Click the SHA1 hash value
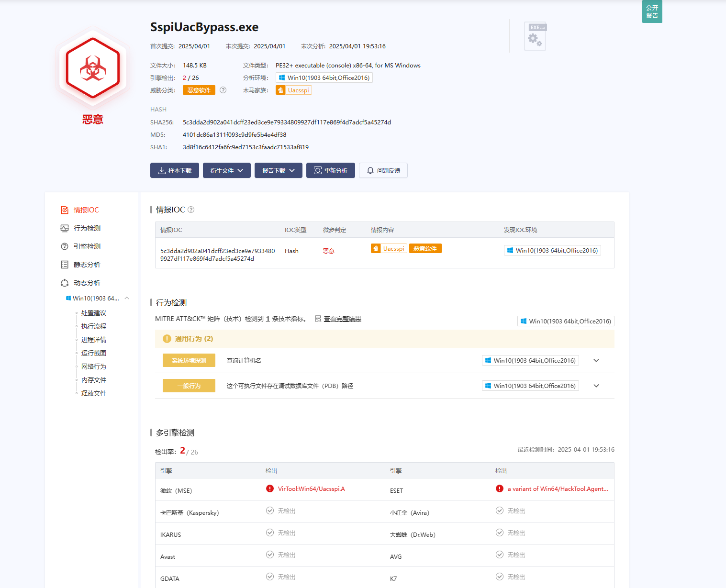 coord(246,147)
